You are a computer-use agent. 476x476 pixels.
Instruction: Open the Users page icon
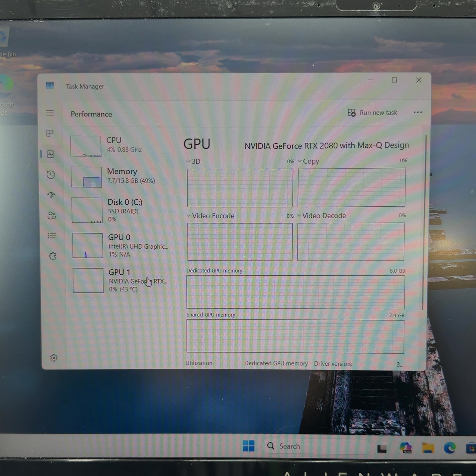(52, 215)
